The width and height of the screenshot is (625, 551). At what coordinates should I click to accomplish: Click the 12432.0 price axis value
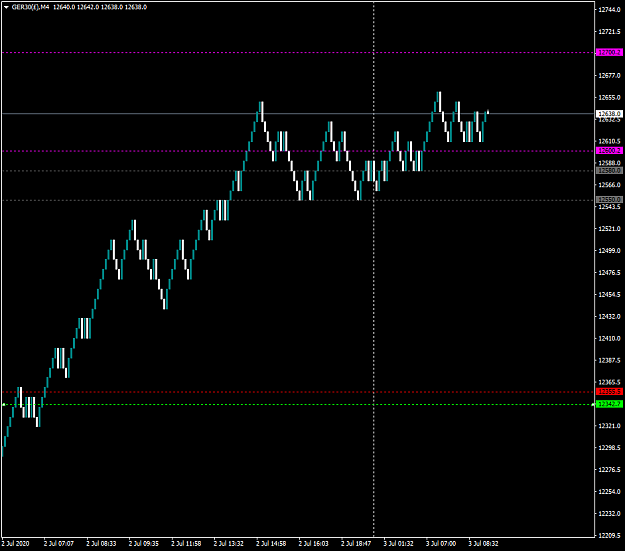[609, 316]
